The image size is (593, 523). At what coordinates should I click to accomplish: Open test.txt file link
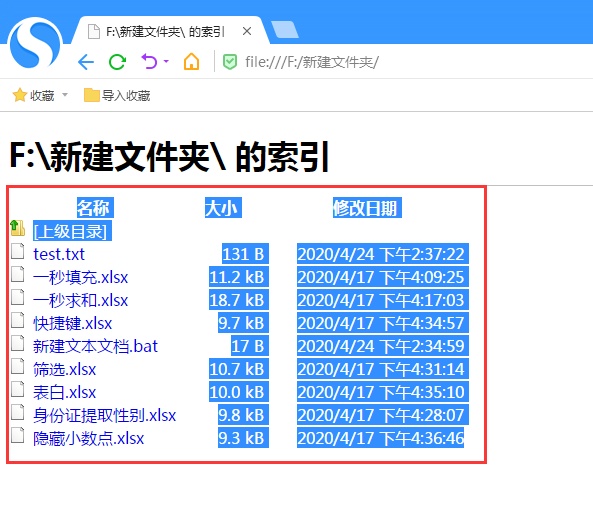pyautogui.click(x=59, y=254)
